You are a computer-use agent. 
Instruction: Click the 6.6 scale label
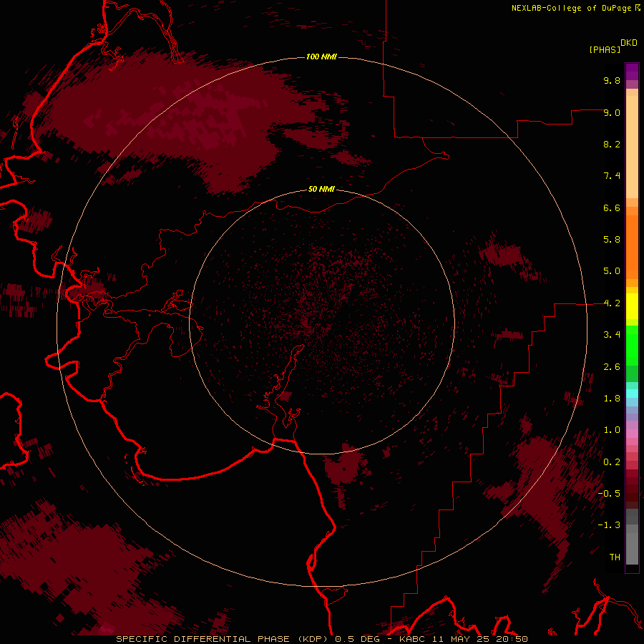[612, 208]
